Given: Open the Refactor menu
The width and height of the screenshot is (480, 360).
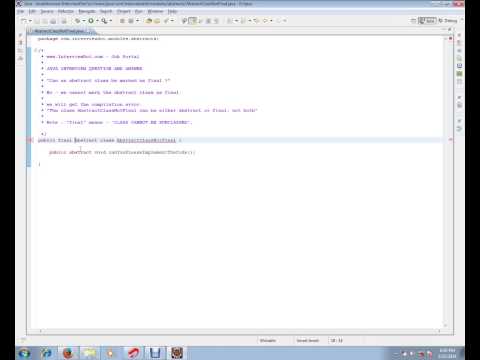Looking at the screenshot, I should click(66, 11).
